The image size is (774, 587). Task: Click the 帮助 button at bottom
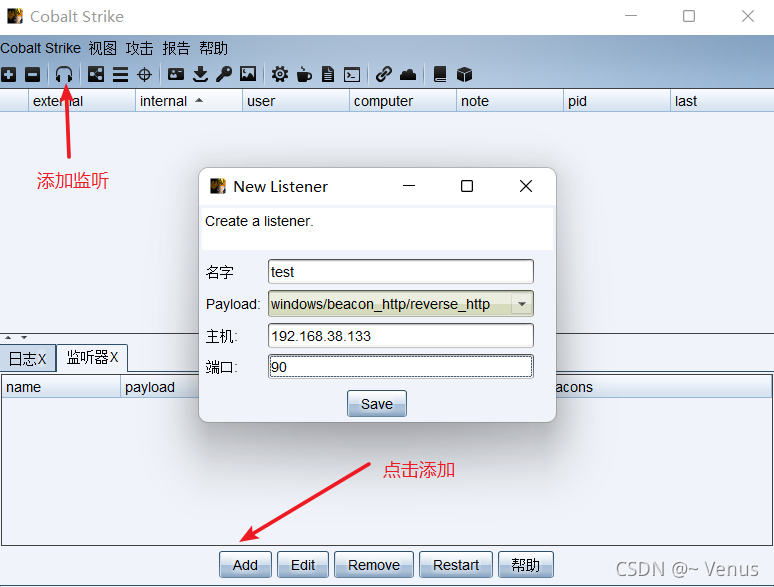coord(526,565)
